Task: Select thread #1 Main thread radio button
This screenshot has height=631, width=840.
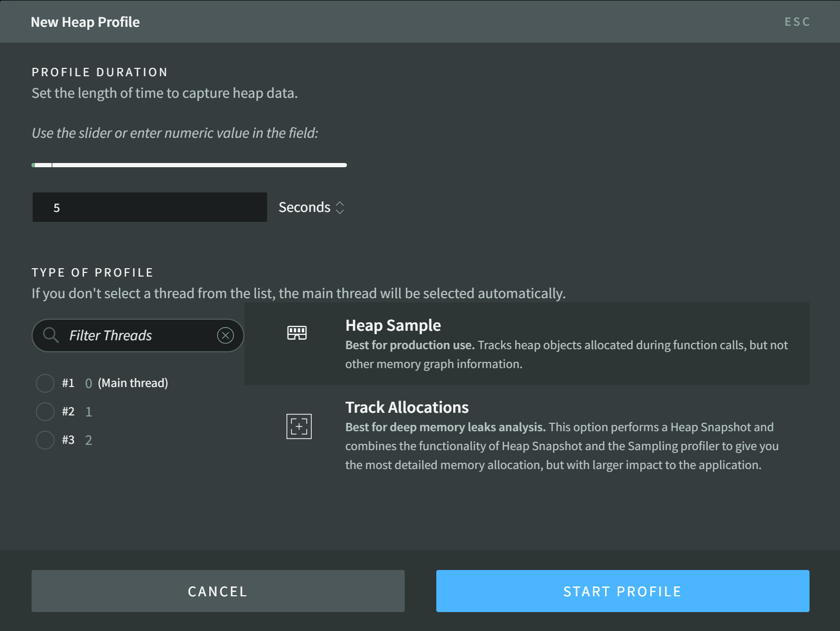Action: (x=45, y=383)
